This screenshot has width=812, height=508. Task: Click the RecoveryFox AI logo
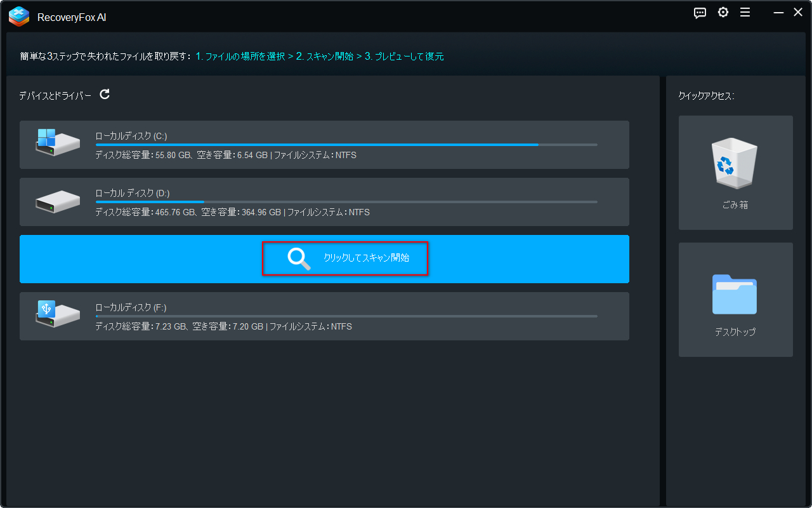click(19, 17)
